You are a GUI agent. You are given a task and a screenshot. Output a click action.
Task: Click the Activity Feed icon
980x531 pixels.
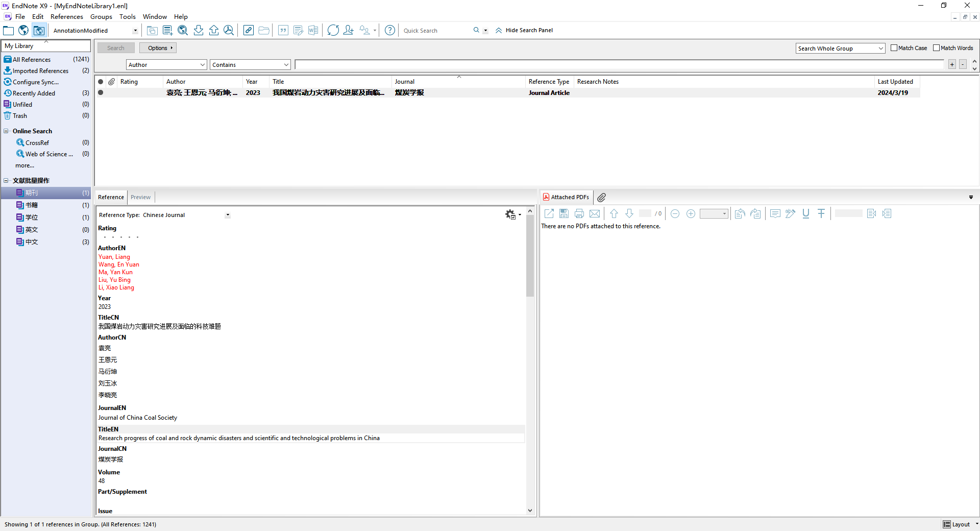tap(365, 31)
